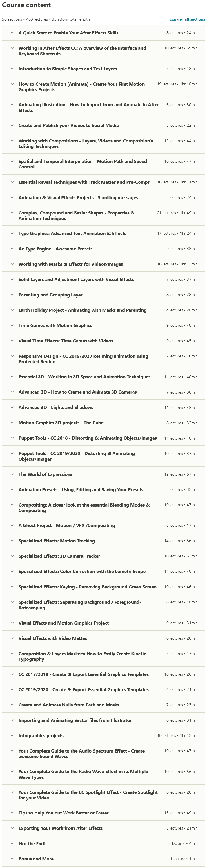Viewport: 205px width, 868px height.
Task: Open the Time Games with Motion Graphics section
Action: (x=55, y=326)
